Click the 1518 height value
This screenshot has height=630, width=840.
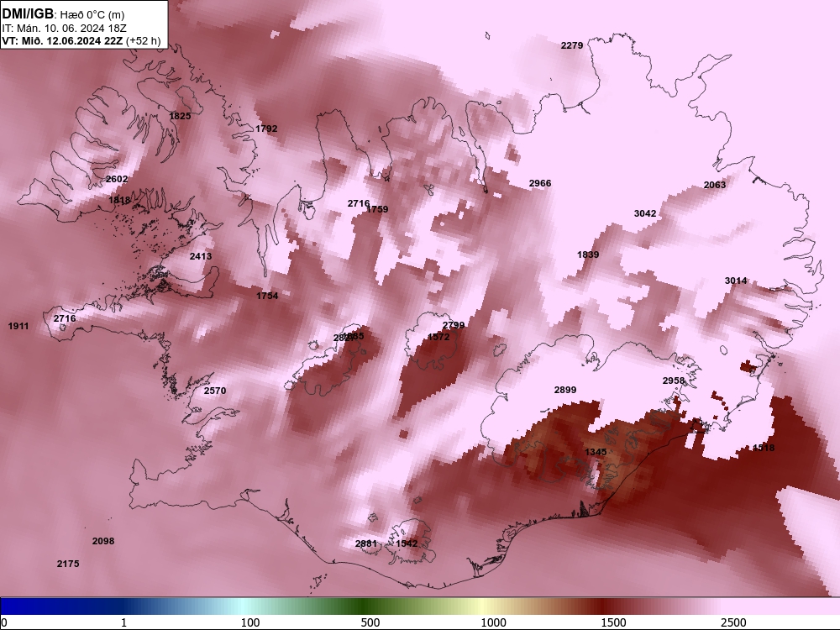point(764,448)
